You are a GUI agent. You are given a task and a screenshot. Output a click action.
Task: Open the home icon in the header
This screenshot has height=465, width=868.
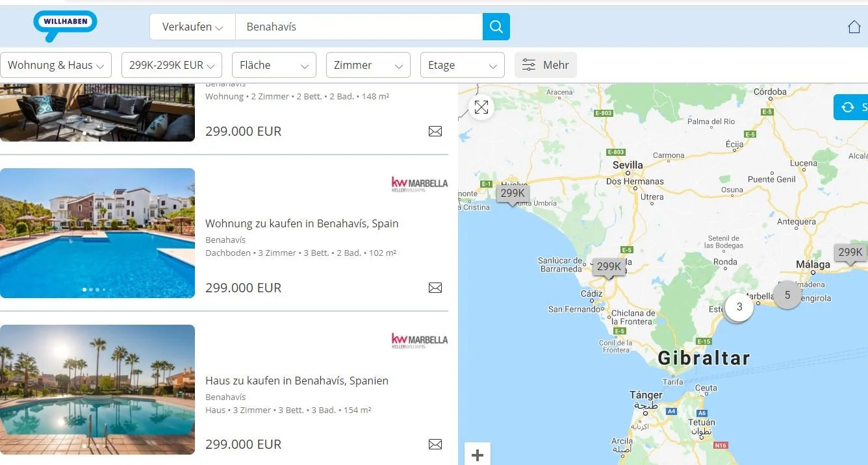854,27
